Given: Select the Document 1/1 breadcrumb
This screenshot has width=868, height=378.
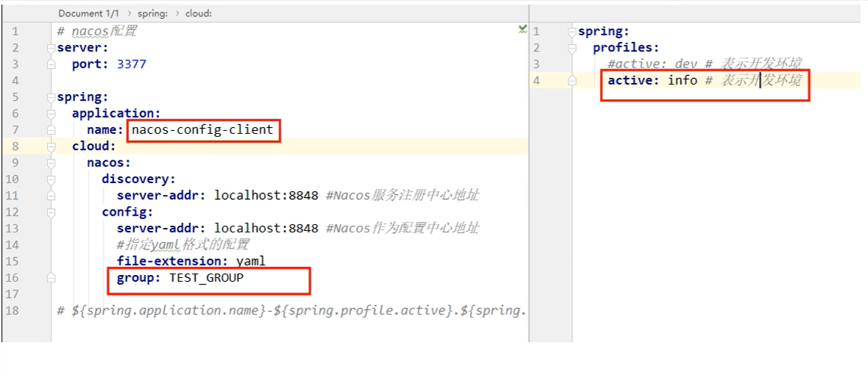Looking at the screenshot, I should (x=88, y=13).
